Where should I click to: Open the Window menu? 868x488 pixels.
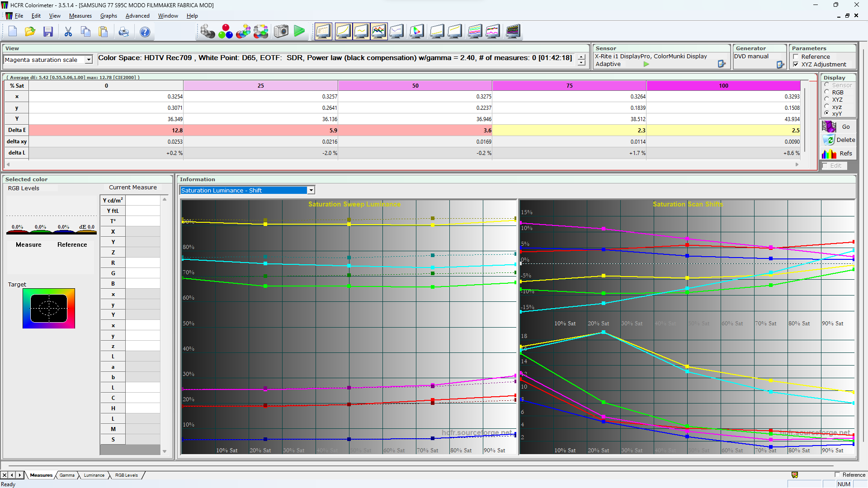[x=168, y=16]
